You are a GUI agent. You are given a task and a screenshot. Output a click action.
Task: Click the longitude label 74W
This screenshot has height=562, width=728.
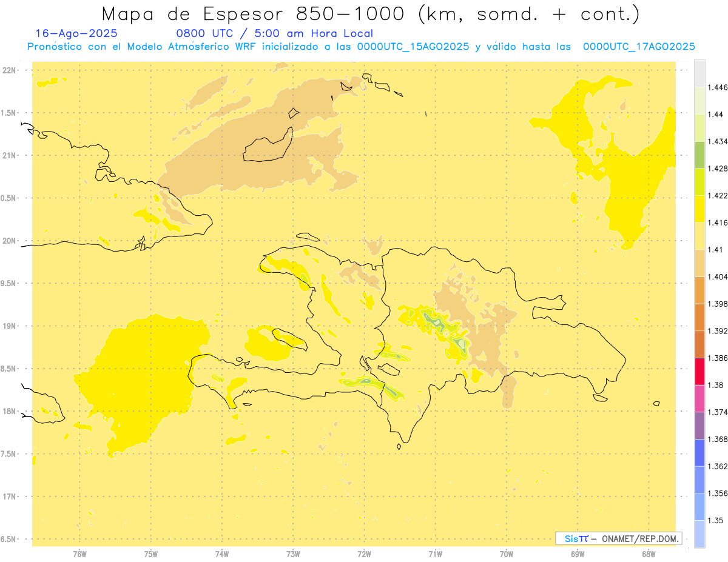point(222,554)
